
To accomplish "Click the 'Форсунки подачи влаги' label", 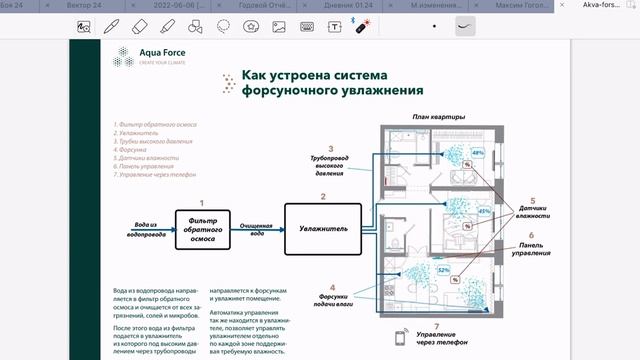I will click(x=333, y=300).
